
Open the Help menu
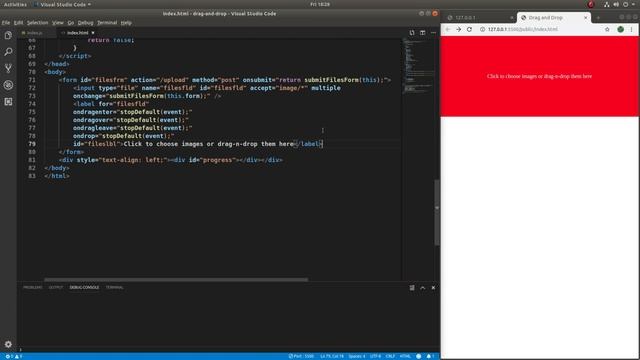[x=126, y=23]
